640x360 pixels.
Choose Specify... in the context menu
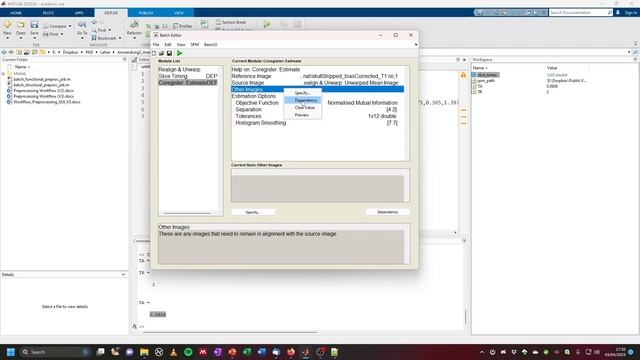pos(302,93)
